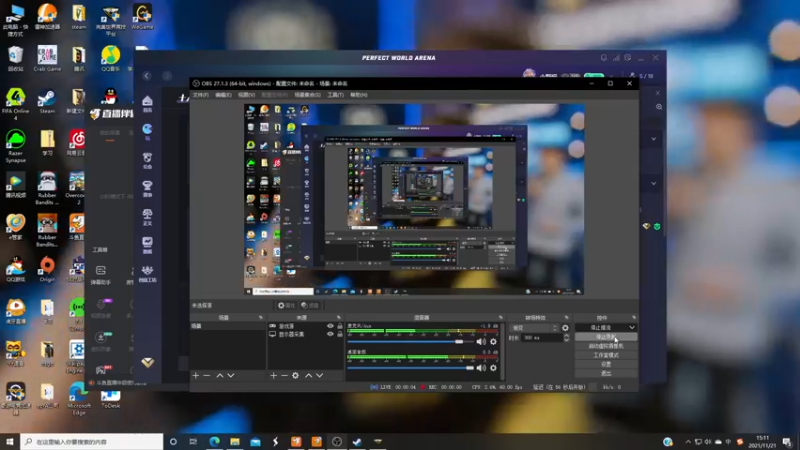Click source Filters button in source toolbar
Screen dimensions: 800x450
point(310,306)
